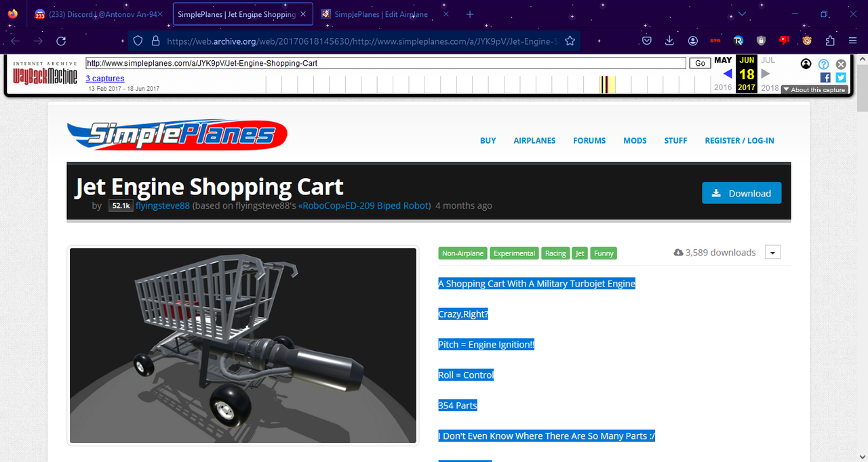Open REGISTER / LOG-IN
Image resolution: width=868 pixels, height=462 pixels.
pyautogui.click(x=739, y=140)
